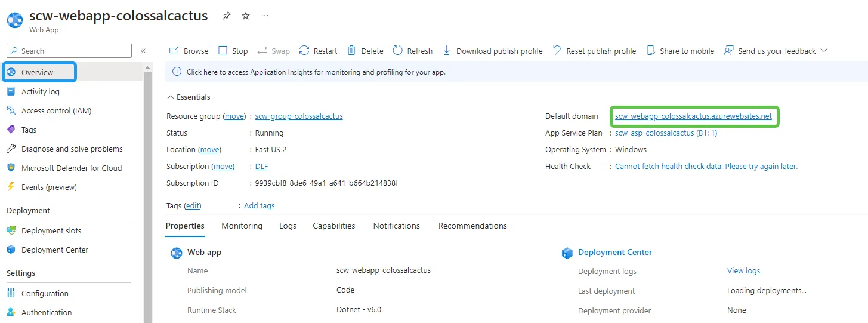Open the default domain azurewebsites.net link
This screenshot has height=323, width=868.
tap(693, 116)
